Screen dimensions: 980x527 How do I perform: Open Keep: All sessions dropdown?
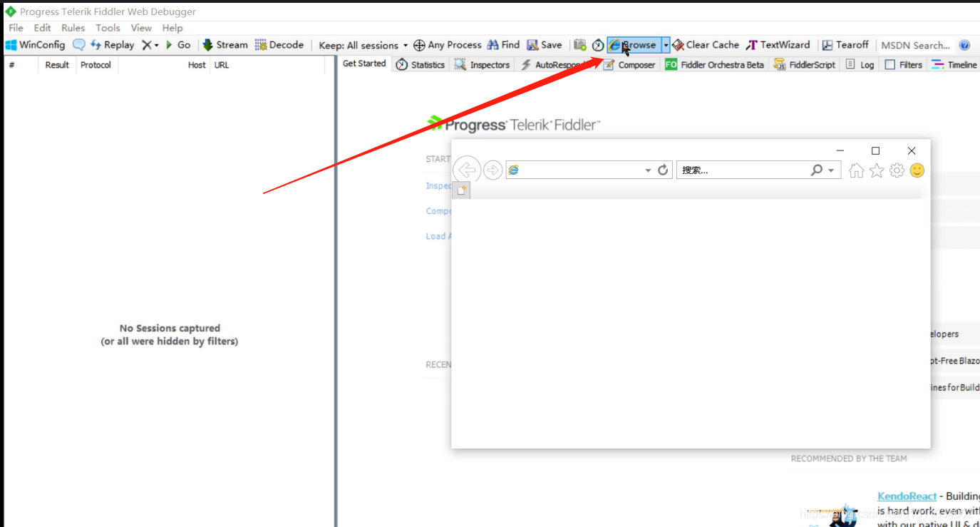point(363,45)
